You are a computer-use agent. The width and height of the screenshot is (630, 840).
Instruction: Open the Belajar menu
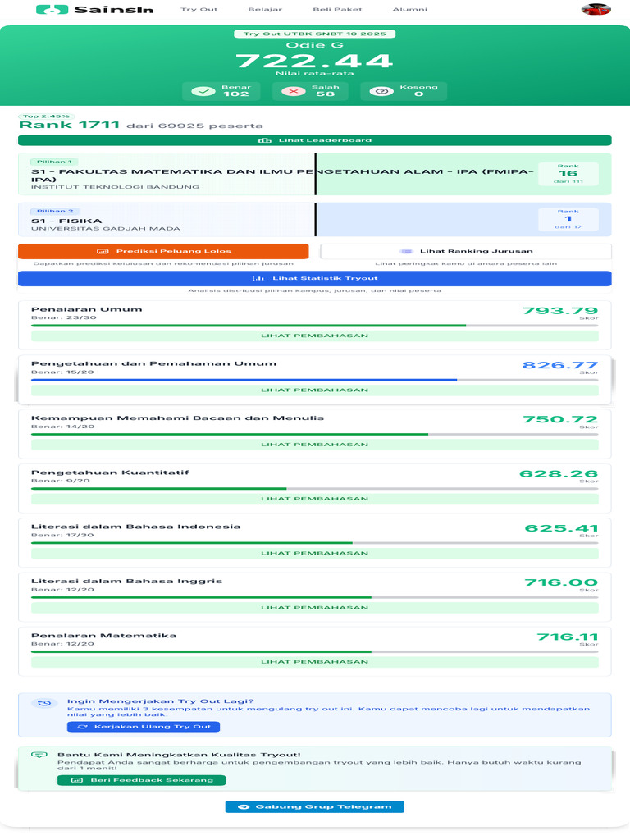click(x=265, y=10)
